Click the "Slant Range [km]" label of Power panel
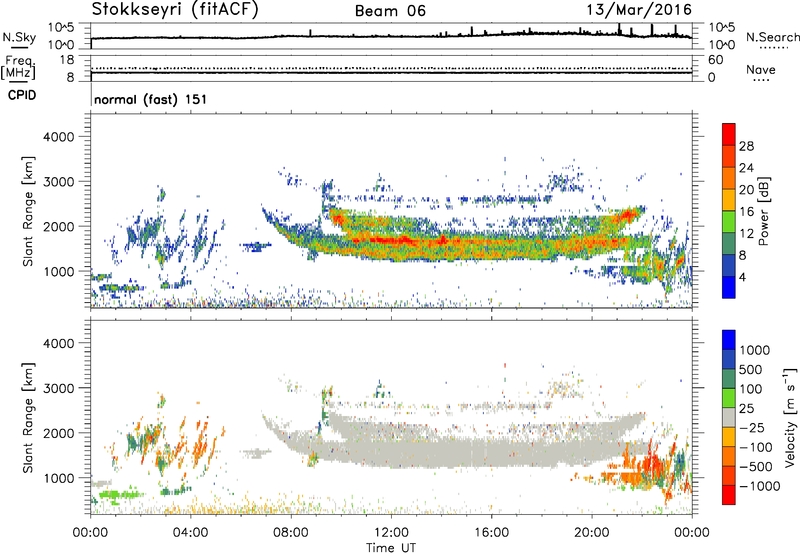The width and height of the screenshot is (800, 554). click(28, 211)
